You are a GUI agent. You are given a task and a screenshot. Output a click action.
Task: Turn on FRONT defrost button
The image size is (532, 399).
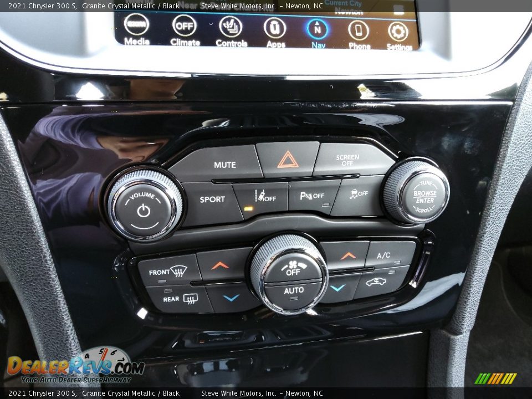click(x=168, y=272)
